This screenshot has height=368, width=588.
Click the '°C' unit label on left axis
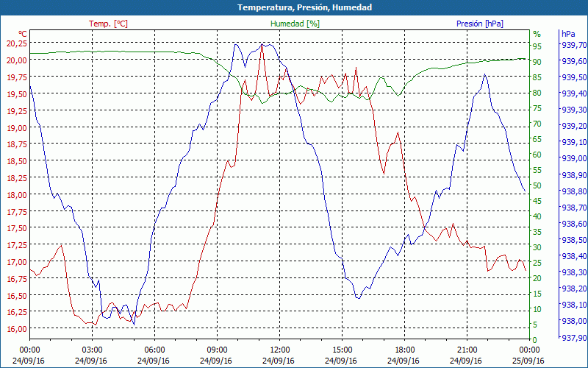pyautogui.click(x=23, y=34)
